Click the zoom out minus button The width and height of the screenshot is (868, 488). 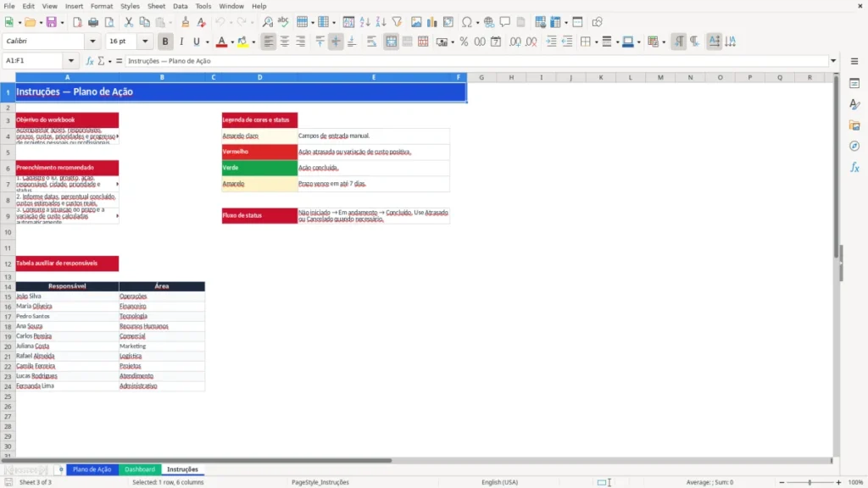pyautogui.click(x=782, y=482)
